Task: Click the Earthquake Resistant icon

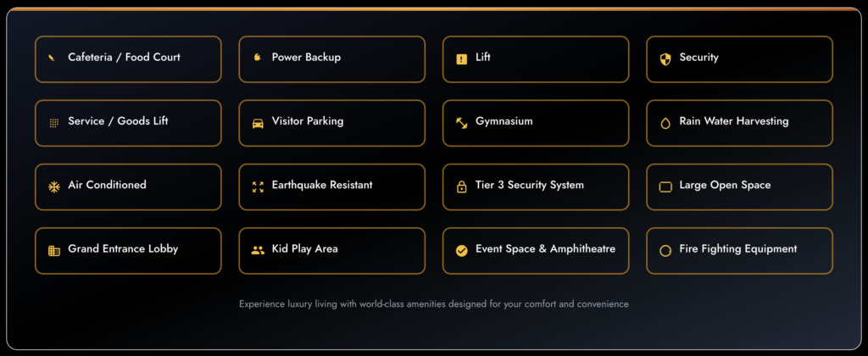Action: [258, 186]
